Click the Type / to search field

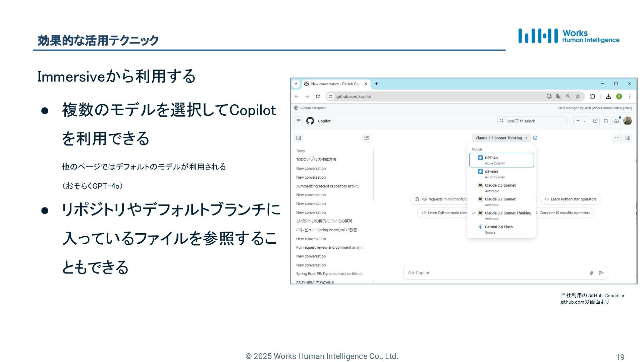[x=532, y=121]
